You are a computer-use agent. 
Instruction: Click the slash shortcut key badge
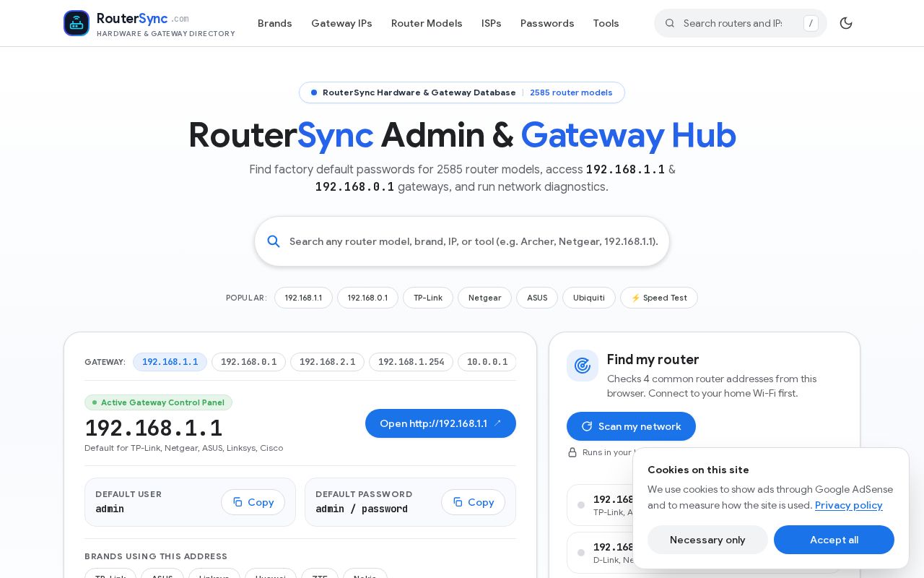(811, 23)
